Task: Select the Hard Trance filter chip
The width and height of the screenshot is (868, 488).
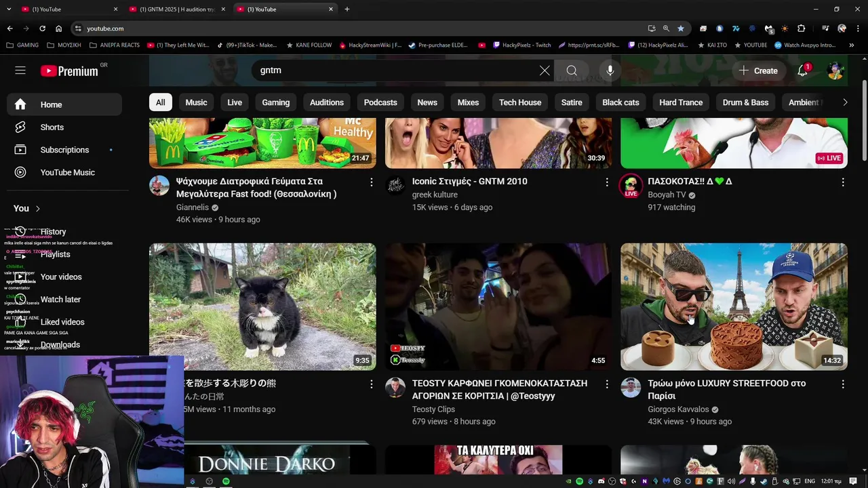Action: click(x=681, y=102)
